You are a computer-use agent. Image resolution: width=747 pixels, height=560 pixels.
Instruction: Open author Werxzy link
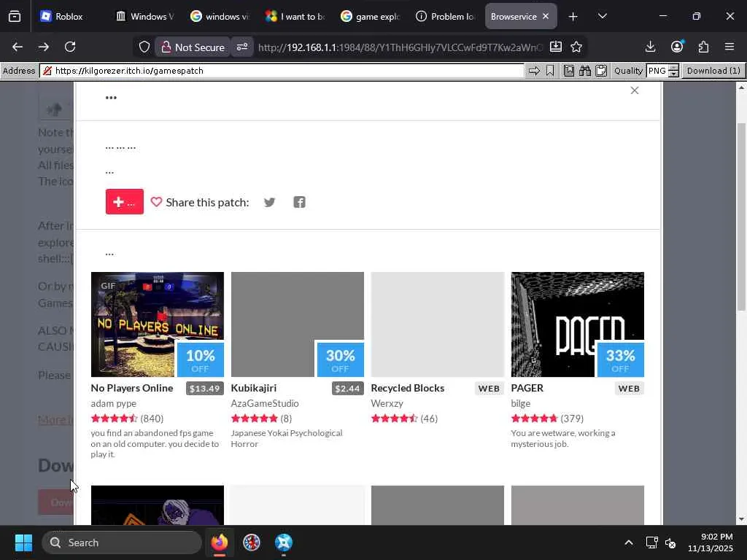point(387,403)
